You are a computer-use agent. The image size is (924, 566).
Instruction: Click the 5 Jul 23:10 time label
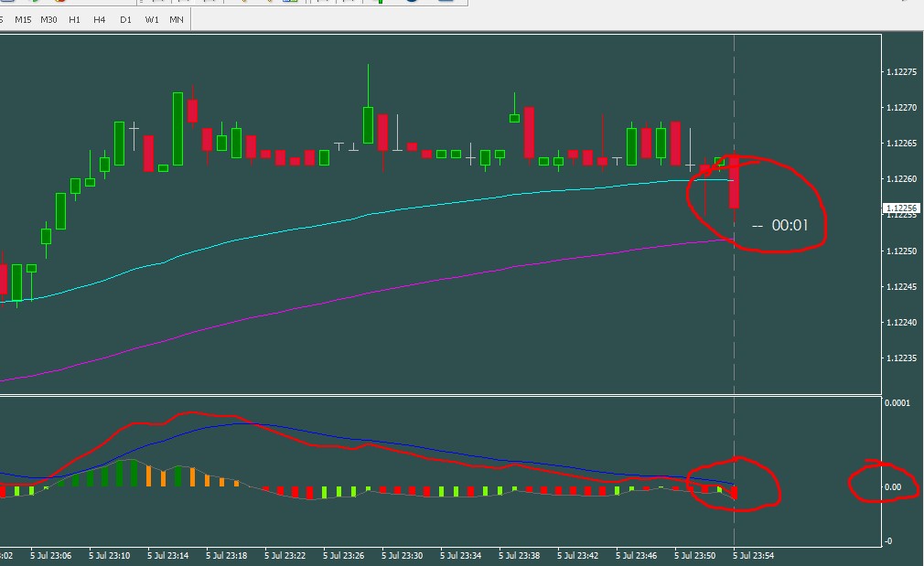click(x=110, y=555)
